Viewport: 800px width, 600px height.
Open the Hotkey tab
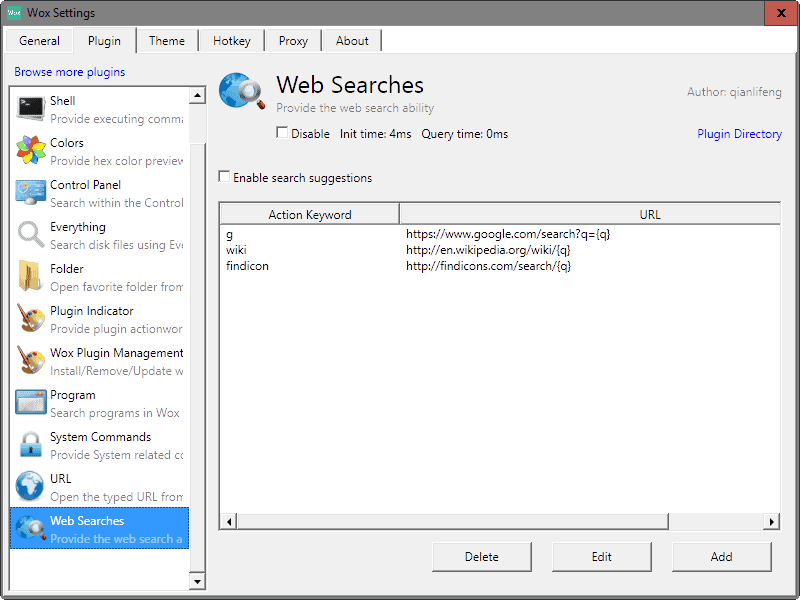(x=231, y=41)
